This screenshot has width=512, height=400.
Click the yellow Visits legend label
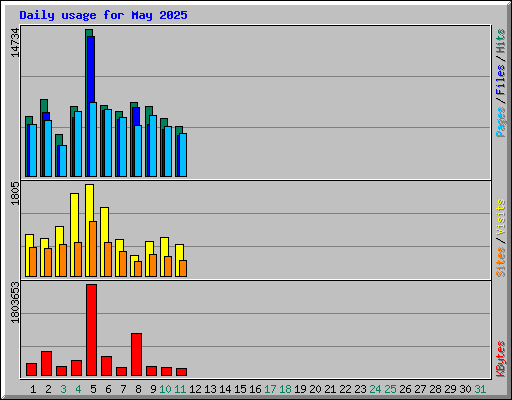(x=501, y=218)
